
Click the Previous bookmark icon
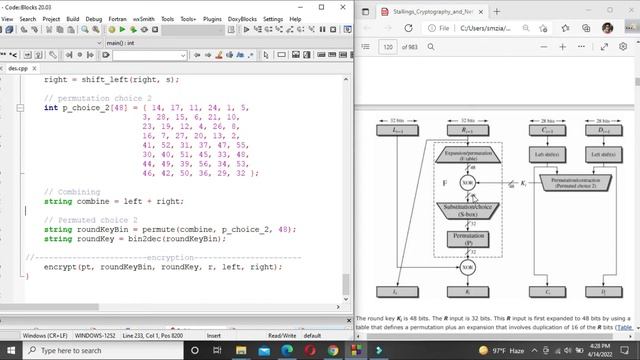[x=69, y=55]
